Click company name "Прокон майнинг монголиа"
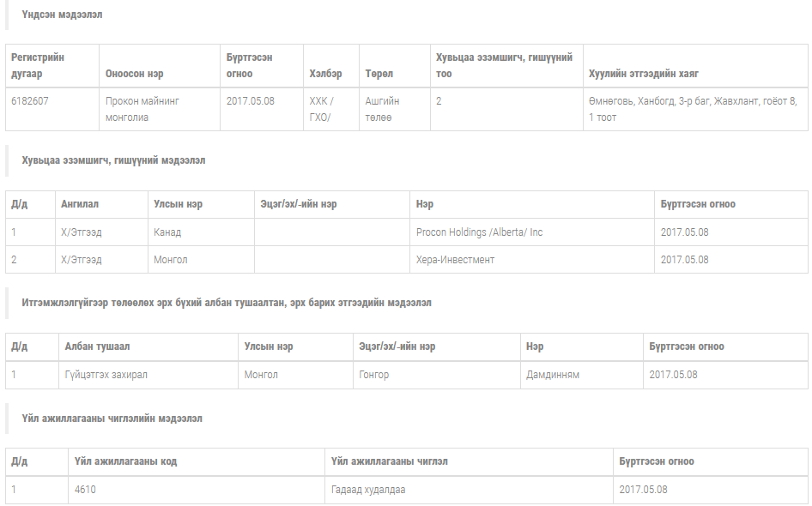This screenshot has width=812, height=506. (142, 109)
